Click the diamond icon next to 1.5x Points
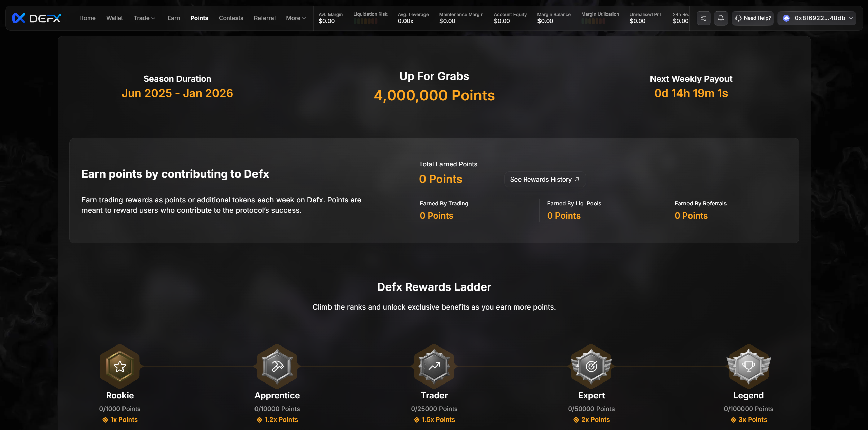 [417, 420]
